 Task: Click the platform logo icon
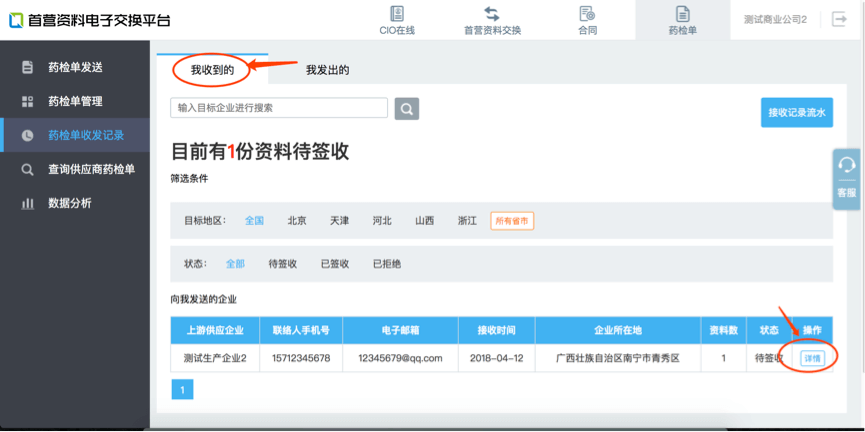(x=17, y=20)
